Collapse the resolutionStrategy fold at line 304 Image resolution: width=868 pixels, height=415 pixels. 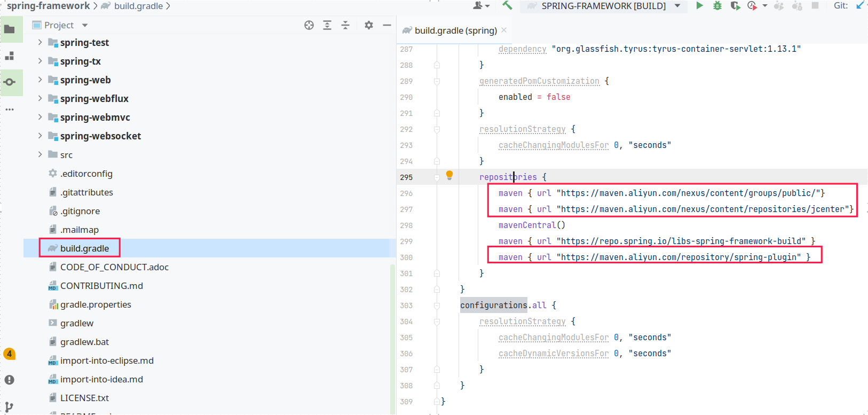(x=437, y=322)
